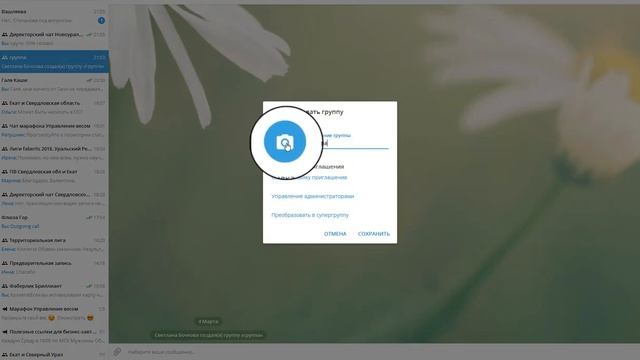
Task: Click group icon beside Предварительная запись
Action: [4, 263]
